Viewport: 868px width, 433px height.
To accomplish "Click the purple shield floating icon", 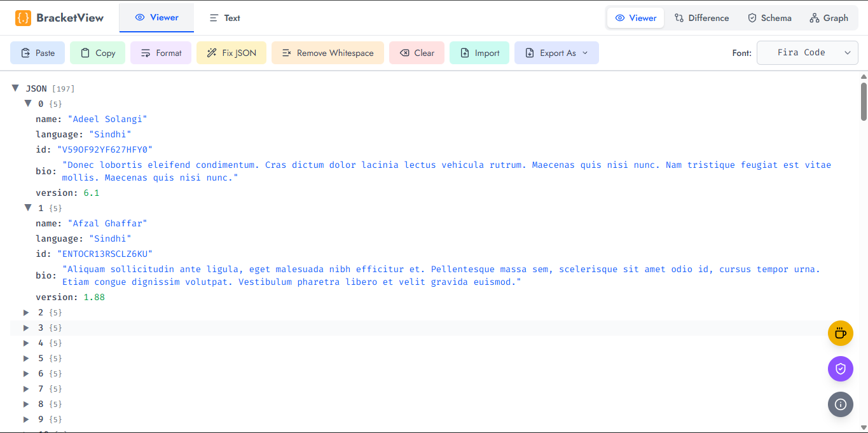I will click(840, 369).
